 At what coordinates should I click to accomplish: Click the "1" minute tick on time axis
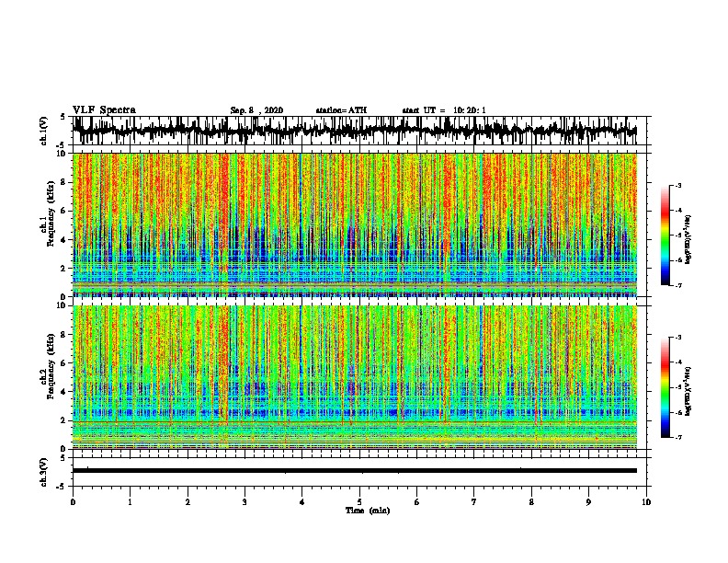[x=130, y=502]
